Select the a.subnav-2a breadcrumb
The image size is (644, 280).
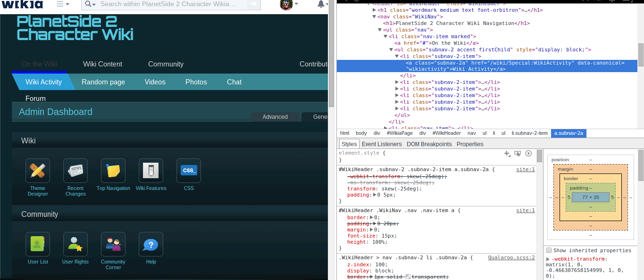coord(569,133)
